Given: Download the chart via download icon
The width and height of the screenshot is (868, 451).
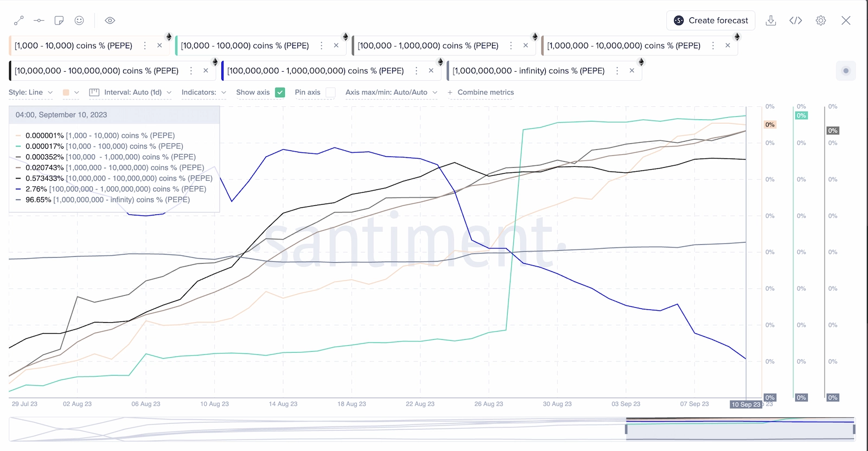Looking at the screenshot, I should click(770, 21).
